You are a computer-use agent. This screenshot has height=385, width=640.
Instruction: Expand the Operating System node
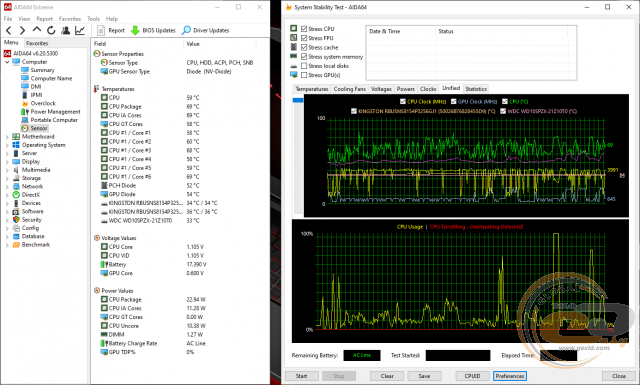[x=7, y=145]
